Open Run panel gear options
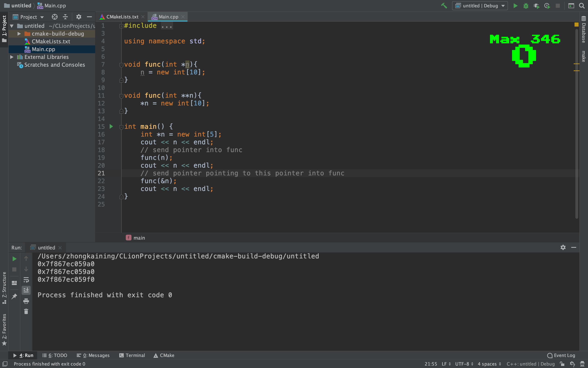Screen dimensions: 588x368 click(x=563, y=248)
